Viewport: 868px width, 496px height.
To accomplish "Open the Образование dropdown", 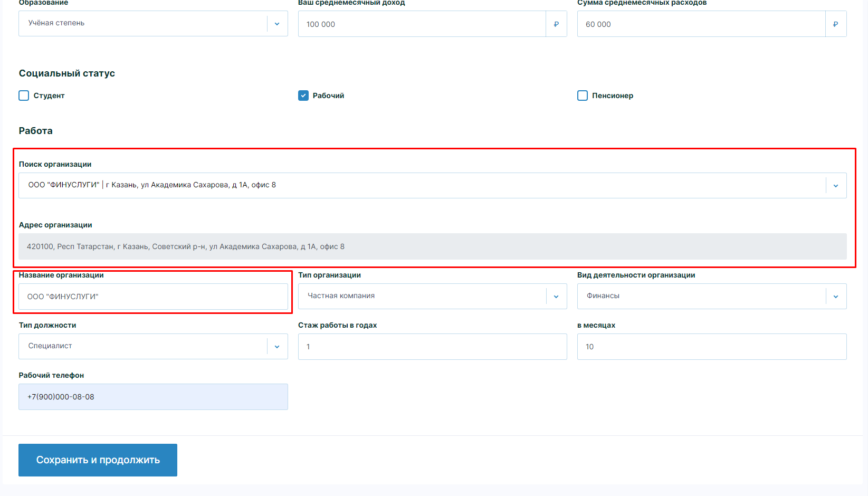I will pyautogui.click(x=277, y=24).
